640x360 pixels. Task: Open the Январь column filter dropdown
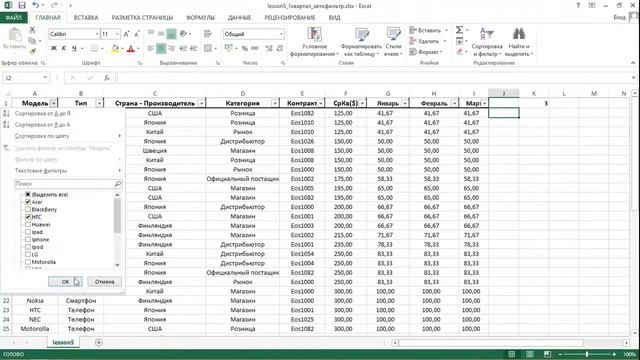click(405, 103)
